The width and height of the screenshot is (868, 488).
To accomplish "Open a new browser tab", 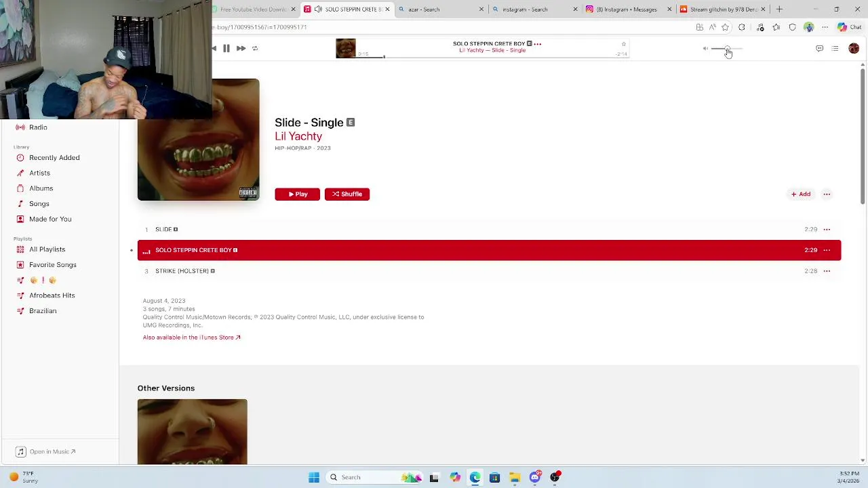I will (x=779, y=9).
